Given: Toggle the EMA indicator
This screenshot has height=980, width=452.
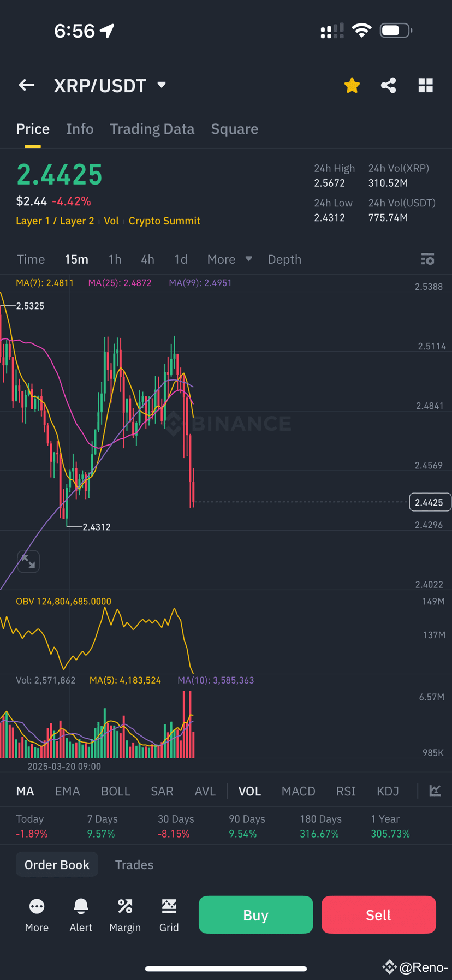Looking at the screenshot, I should [68, 791].
